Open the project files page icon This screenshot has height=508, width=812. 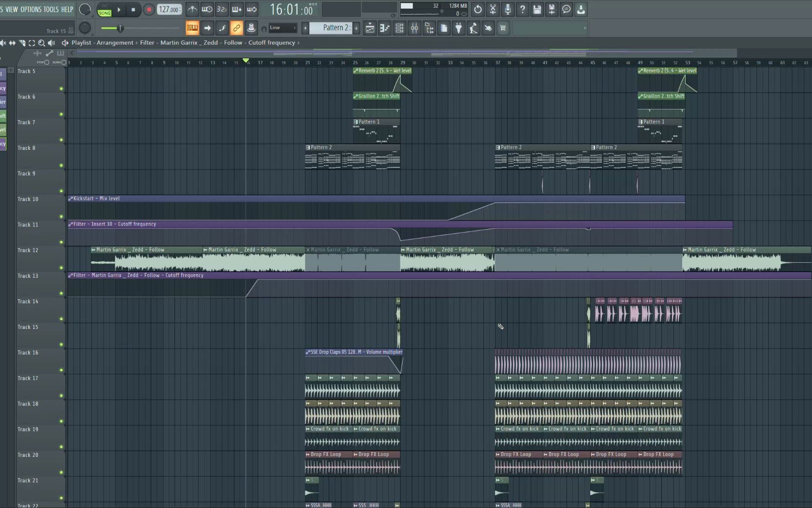444,28
